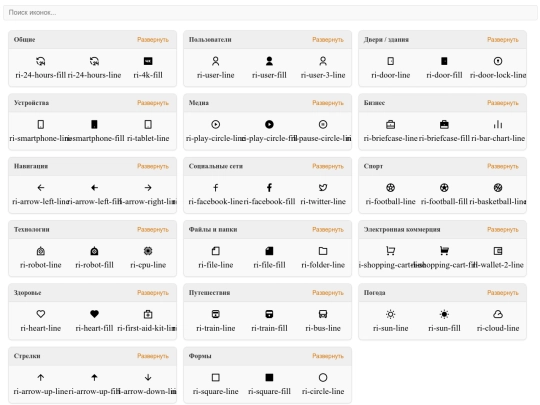Pick the ri-door-fill icon
This screenshot has width=540, height=405.
tap(444, 61)
